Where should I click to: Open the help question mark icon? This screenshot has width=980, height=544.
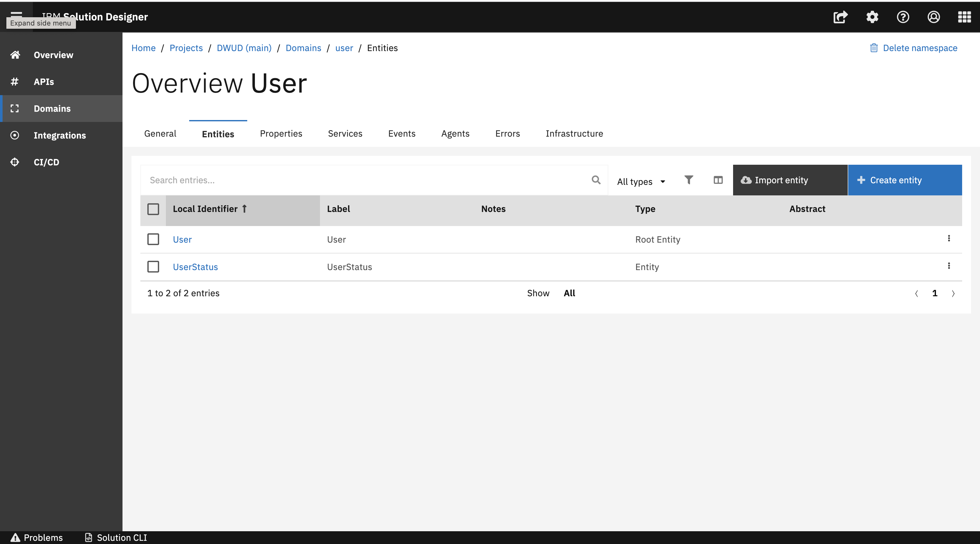click(903, 17)
